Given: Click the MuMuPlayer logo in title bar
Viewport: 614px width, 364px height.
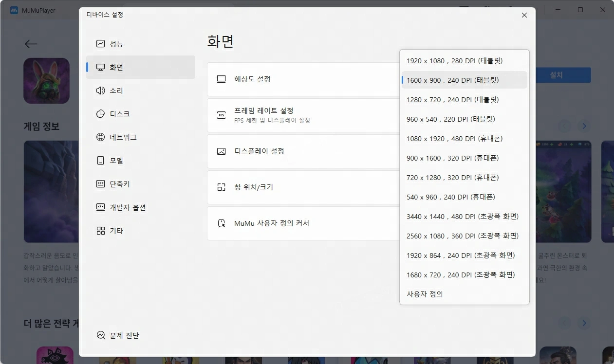Looking at the screenshot, I should coord(14,10).
